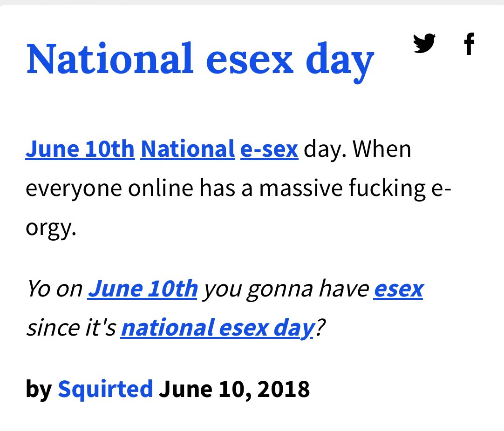Click the gray strip above the definition card

[x=252, y=2]
